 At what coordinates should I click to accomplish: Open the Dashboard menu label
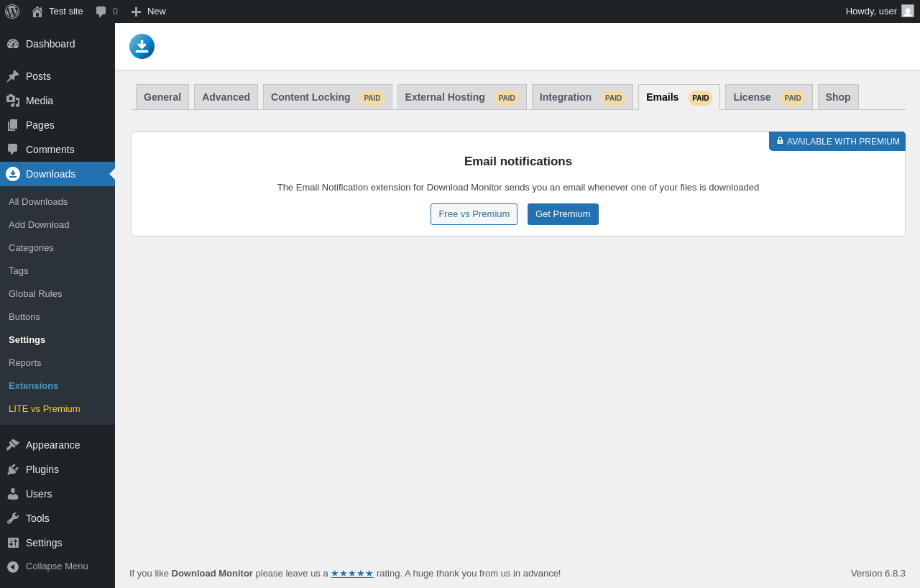[50, 44]
